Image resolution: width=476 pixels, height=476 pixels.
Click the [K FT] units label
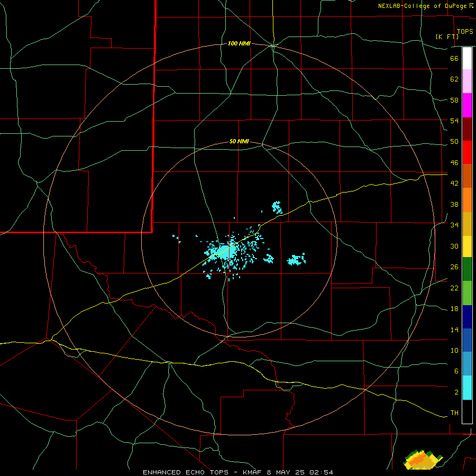447,36
